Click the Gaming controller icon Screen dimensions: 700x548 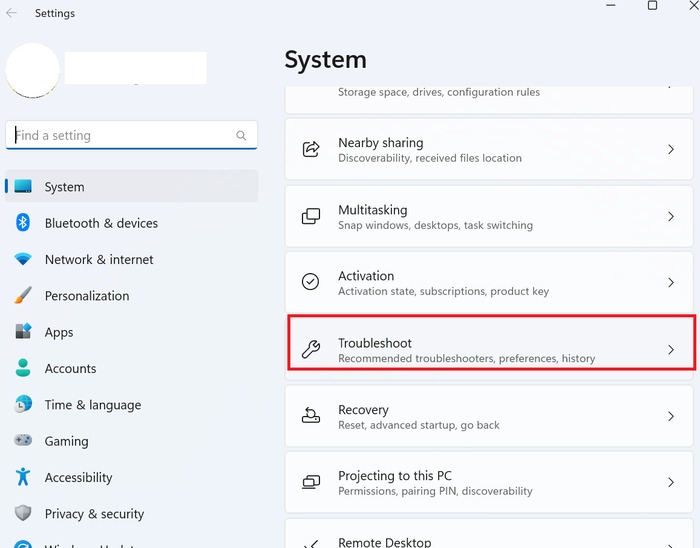click(x=23, y=440)
